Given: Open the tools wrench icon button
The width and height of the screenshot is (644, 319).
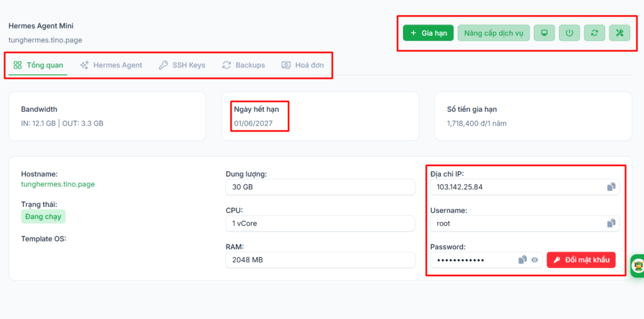Looking at the screenshot, I should tap(619, 33).
